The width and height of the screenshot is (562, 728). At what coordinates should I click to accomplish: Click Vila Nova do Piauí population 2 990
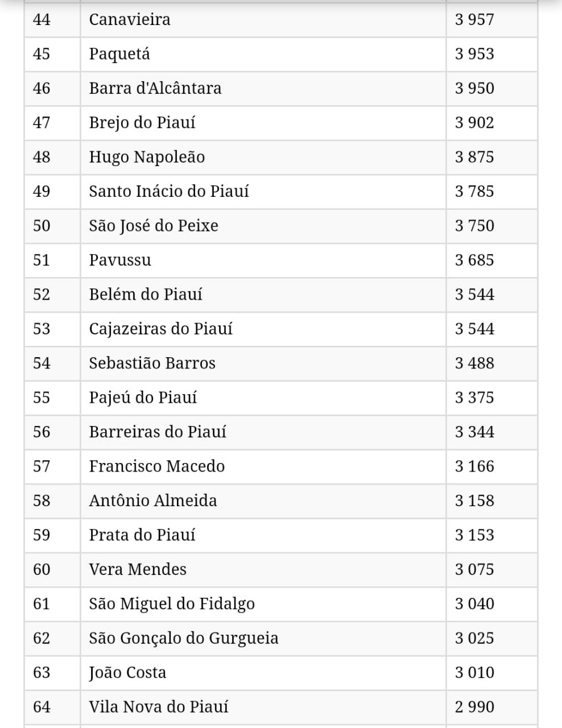point(474,707)
